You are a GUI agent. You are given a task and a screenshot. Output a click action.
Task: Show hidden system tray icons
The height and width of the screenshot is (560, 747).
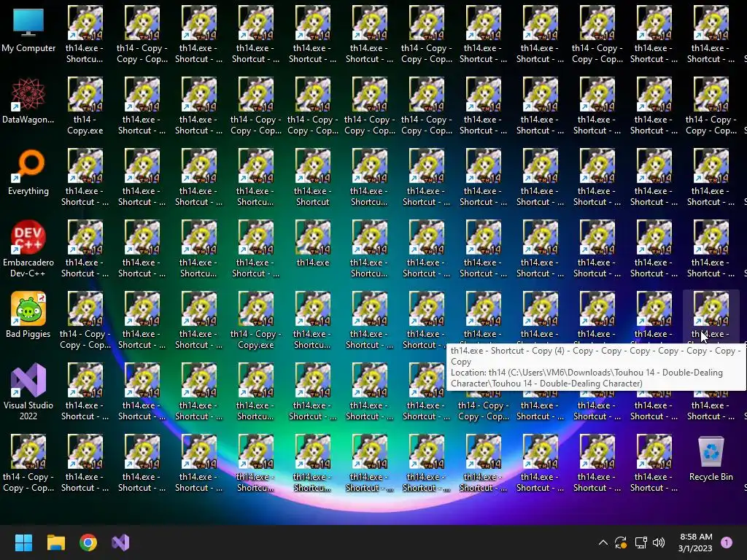[603, 542]
